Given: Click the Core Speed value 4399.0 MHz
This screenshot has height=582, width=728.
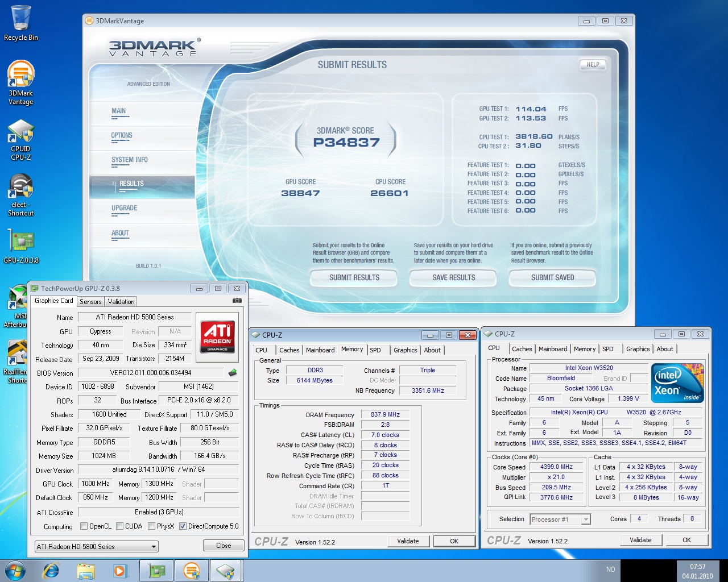Looking at the screenshot, I should pos(556,467).
